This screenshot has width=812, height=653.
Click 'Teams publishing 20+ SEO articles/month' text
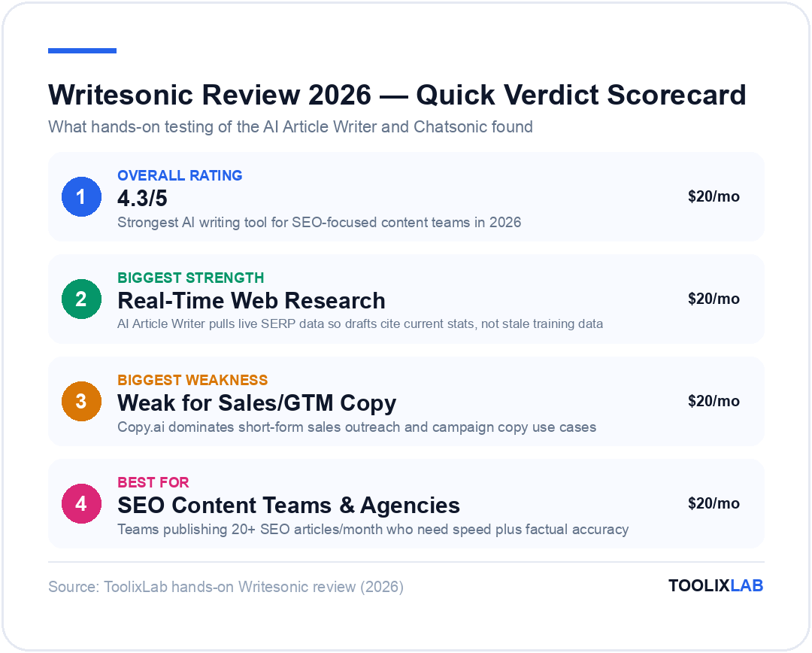[x=373, y=529]
